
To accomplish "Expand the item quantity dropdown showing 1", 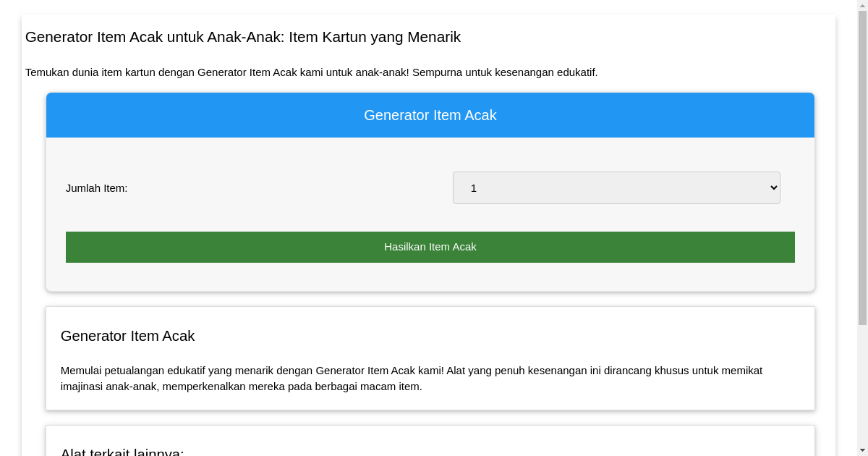I will (616, 187).
